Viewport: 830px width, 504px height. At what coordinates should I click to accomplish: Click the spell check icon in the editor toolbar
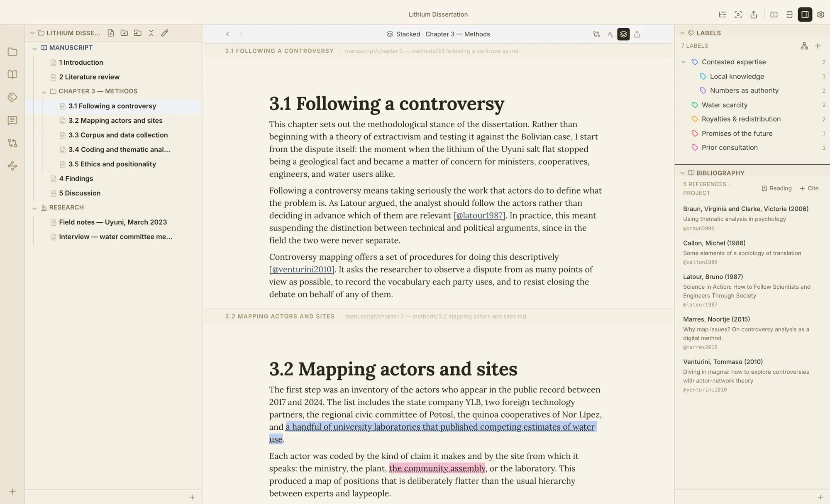tap(610, 34)
